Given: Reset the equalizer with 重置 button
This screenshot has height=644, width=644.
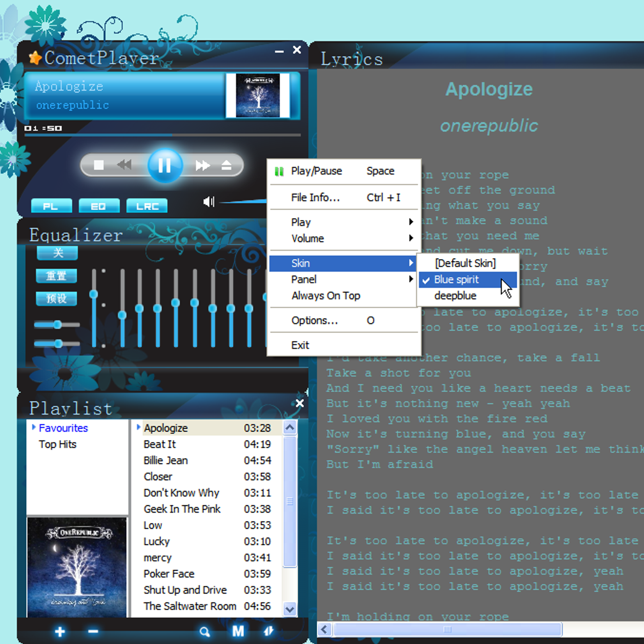Looking at the screenshot, I should [x=56, y=276].
